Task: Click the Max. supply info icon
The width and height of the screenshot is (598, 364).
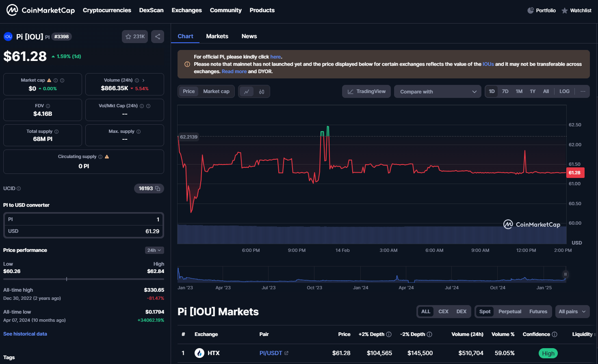Action: [x=139, y=132]
